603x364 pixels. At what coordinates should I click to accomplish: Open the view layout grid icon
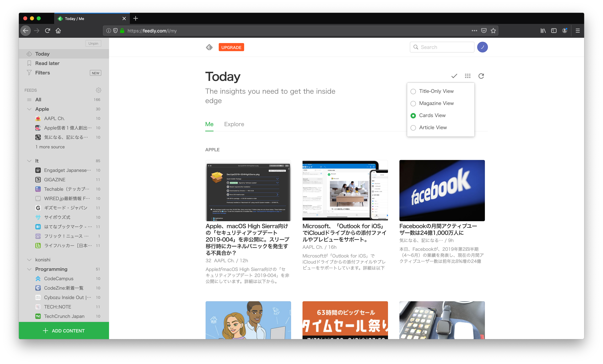tap(467, 76)
